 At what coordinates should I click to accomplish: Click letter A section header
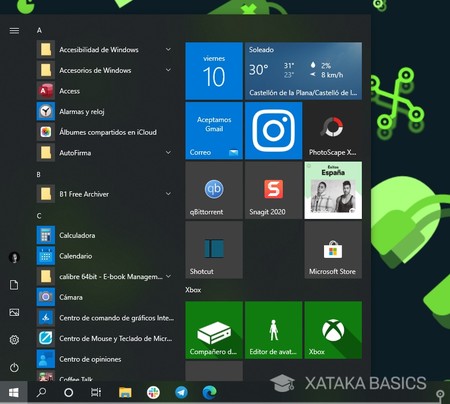click(x=39, y=30)
